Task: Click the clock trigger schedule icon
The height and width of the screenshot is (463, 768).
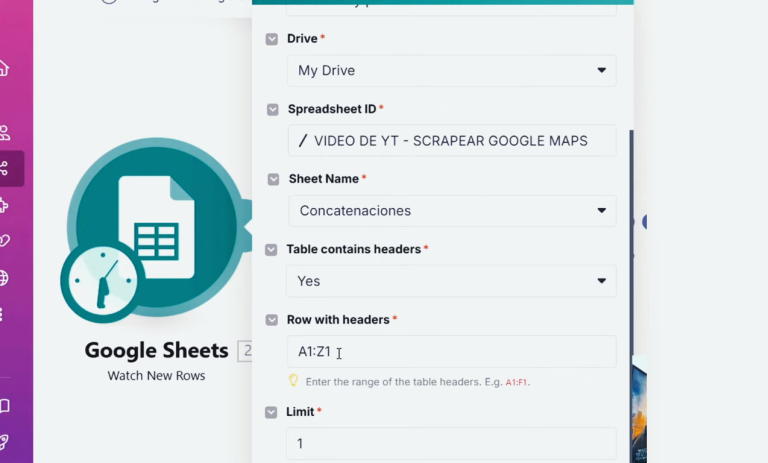Action: tap(103, 281)
